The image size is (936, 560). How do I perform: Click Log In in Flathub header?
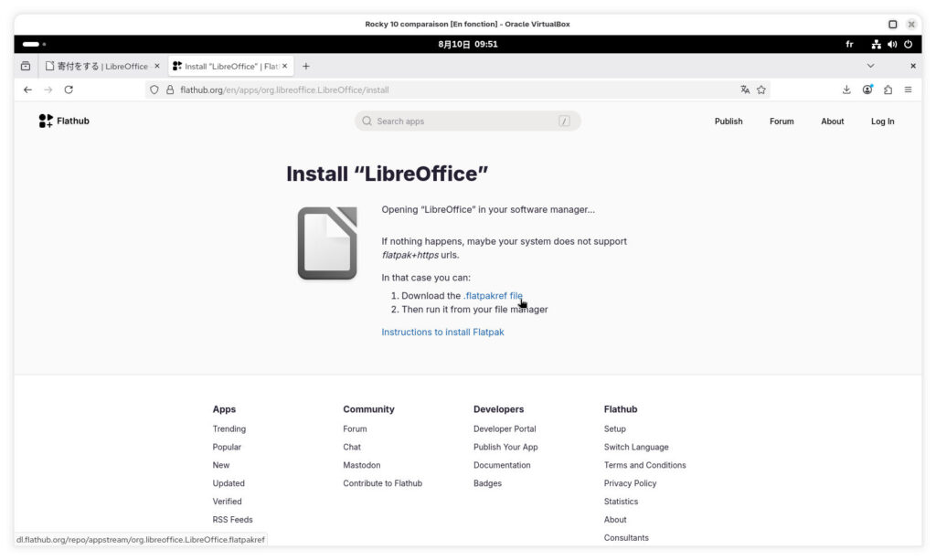pos(882,122)
